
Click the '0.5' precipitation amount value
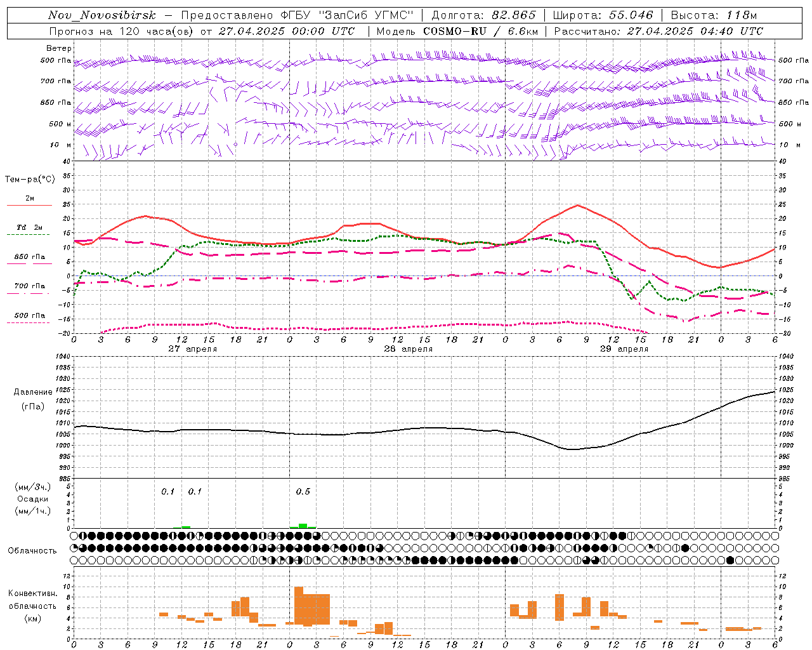303,492
